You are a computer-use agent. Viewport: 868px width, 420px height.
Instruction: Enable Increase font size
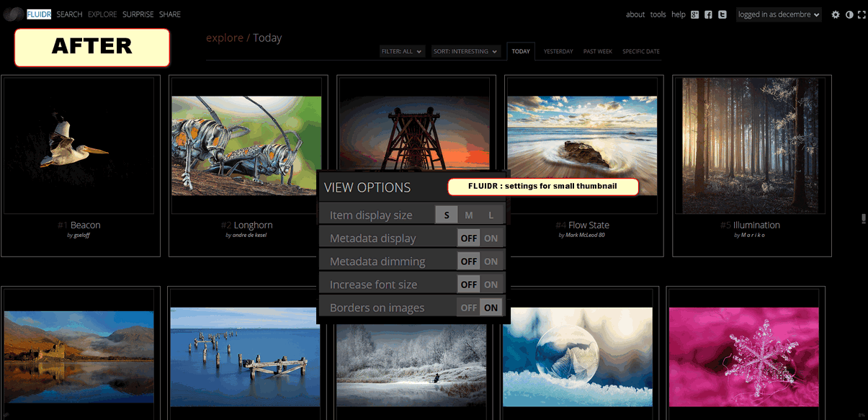(491, 284)
